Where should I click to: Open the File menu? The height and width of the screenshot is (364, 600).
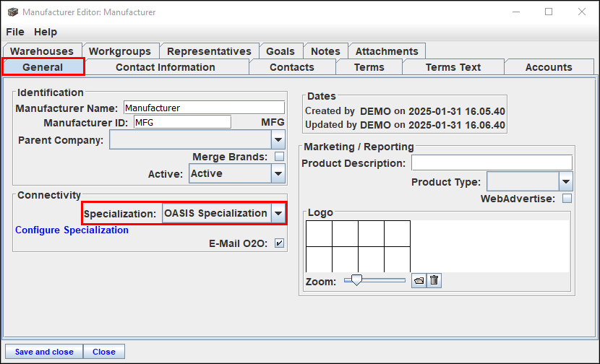point(15,32)
